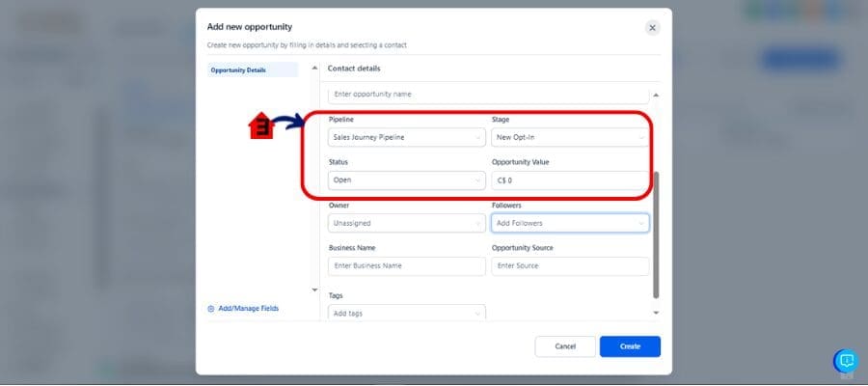Click the Create button

(x=630, y=346)
